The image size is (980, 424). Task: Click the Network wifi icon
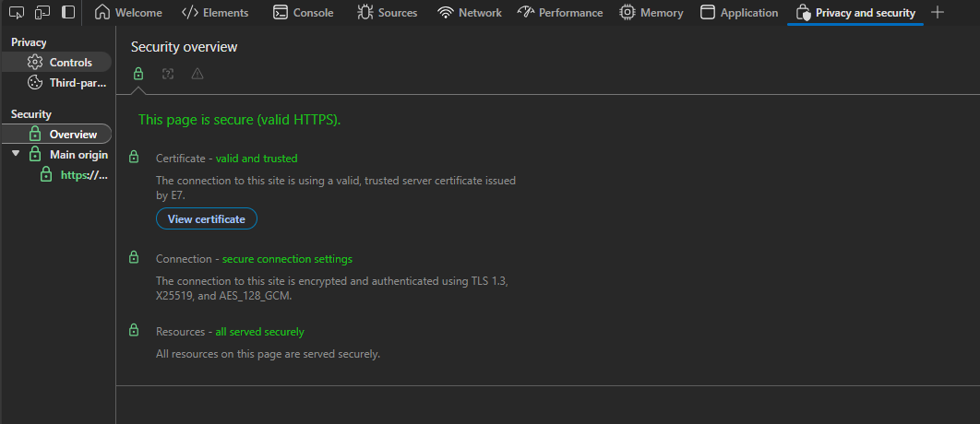[446, 13]
